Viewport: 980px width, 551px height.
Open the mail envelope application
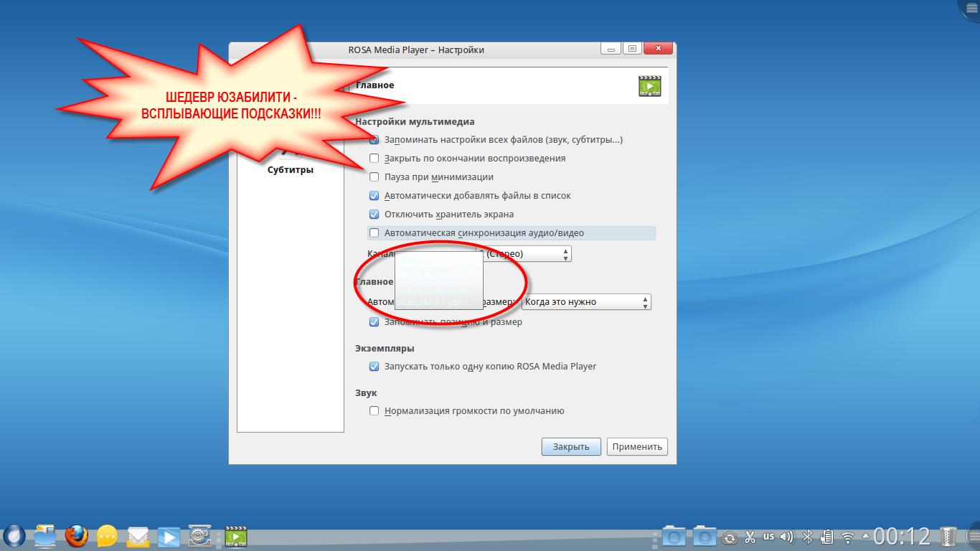tap(138, 535)
